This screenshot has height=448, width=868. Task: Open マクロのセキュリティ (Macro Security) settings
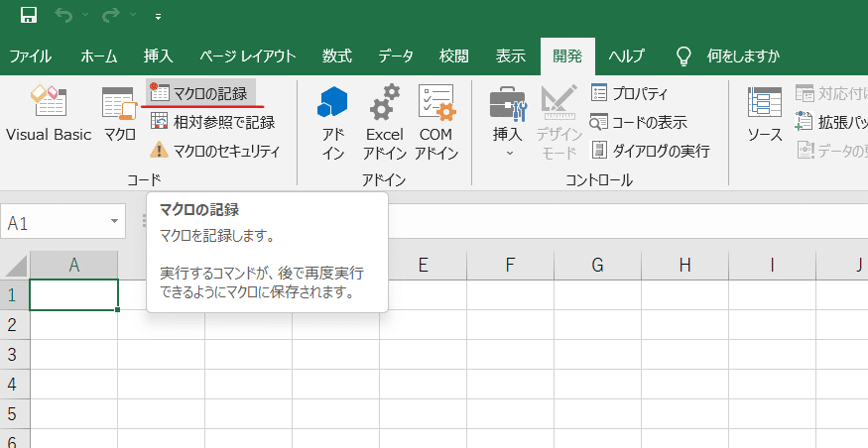tap(215, 151)
